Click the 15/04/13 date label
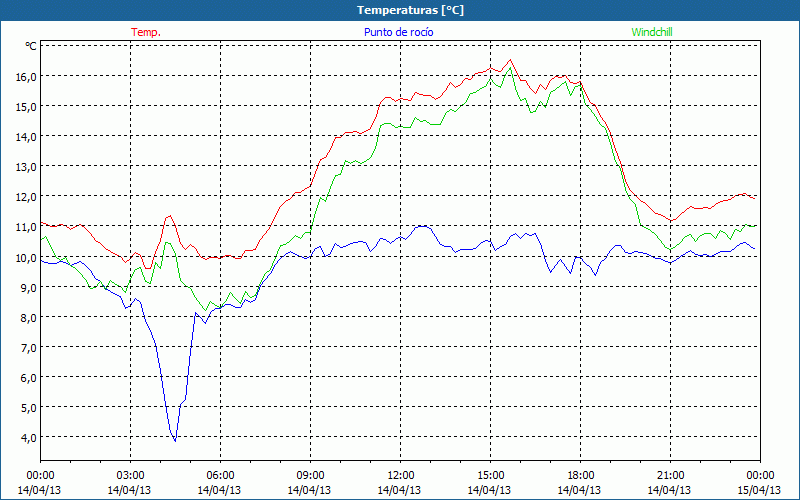 (x=759, y=490)
